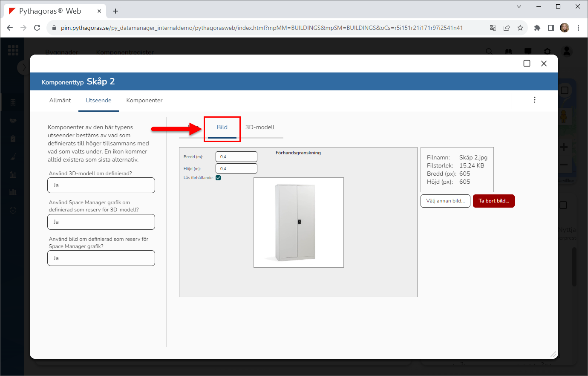Open the browser side panel icon
The image size is (588, 376).
pos(551,28)
